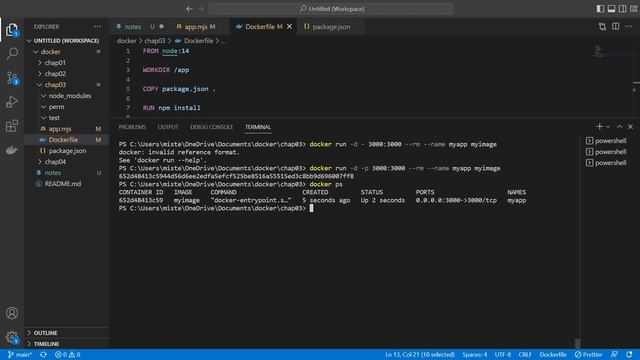
Task: Open the Search view in activity bar
Action: coord(12,53)
